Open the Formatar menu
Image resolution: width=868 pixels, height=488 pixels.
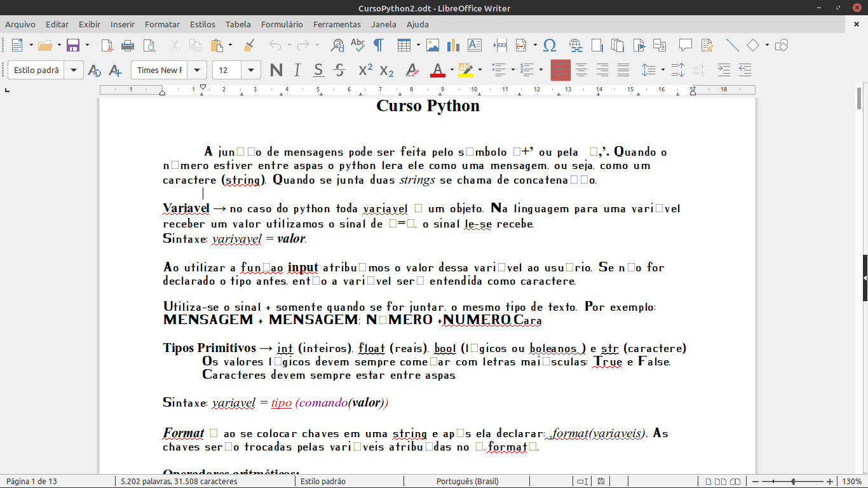tap(163, 24)
